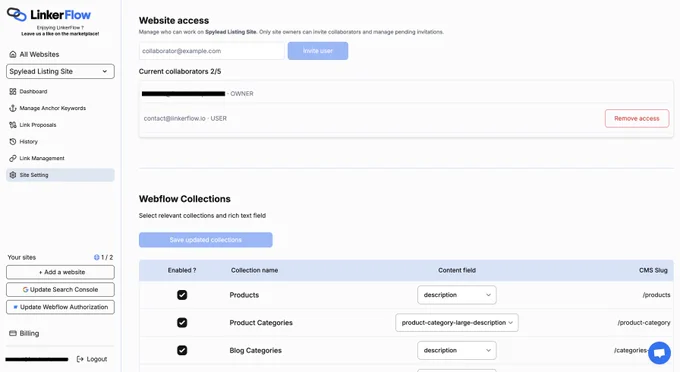Open the Dashboard page
Image resolution: width=680 pixels, height=372 pixels.
tap(33, 91)
